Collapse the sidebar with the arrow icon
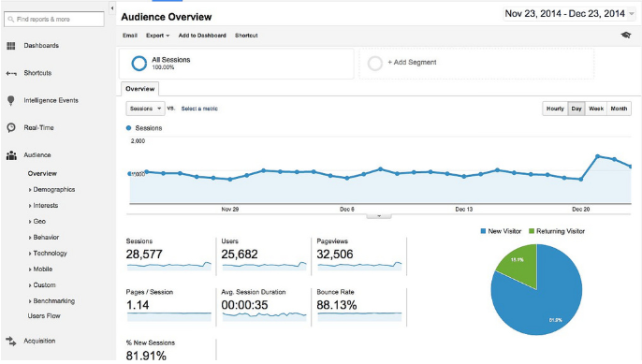 (x=111, y=8)
